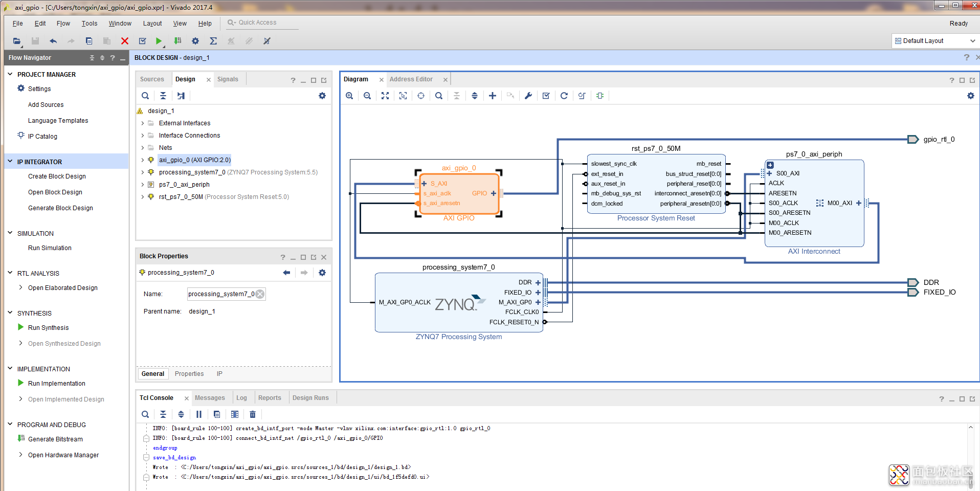Select ps7_0_axi_periph in Design tree
Screen dimensions: 980x491
tap(184, 185)
